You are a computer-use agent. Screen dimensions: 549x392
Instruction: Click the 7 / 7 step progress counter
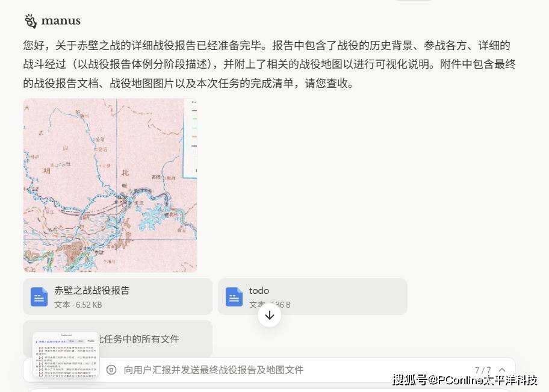[483, 370]
